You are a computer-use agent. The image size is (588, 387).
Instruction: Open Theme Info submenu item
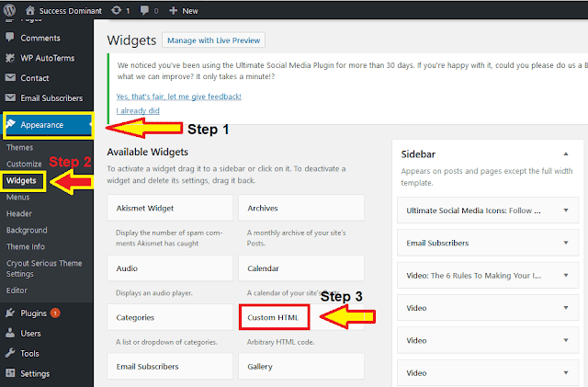point(25,246)
